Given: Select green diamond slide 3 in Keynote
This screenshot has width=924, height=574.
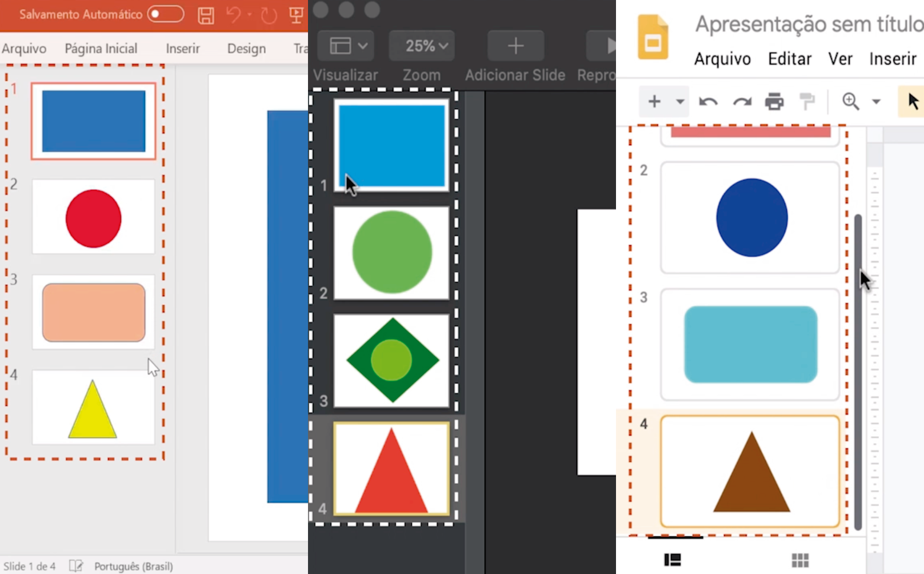Looking at the screenshot, I should point(391,360).
